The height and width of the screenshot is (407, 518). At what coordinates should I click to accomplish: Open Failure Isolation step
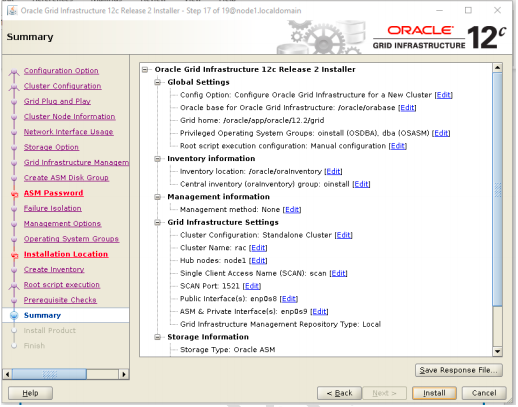point(52,208)
